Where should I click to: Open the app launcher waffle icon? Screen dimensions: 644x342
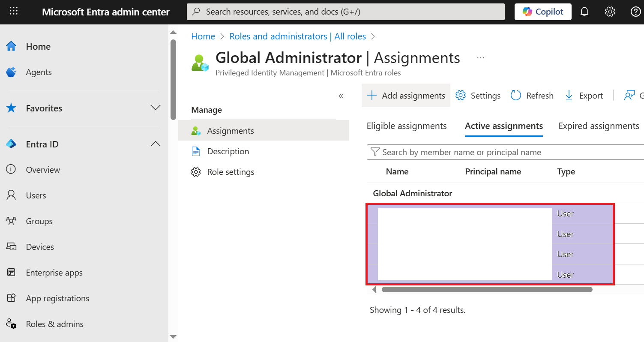click(x=14, y=12)
